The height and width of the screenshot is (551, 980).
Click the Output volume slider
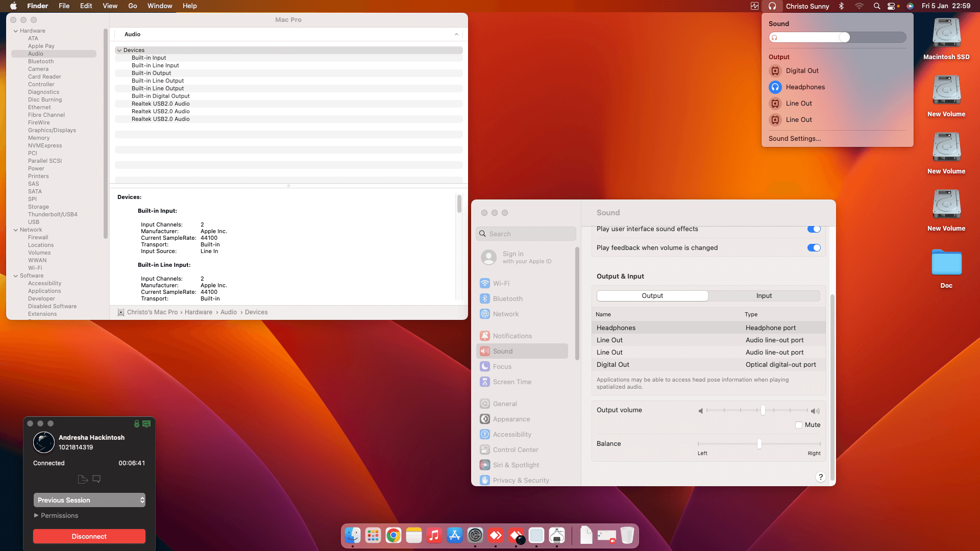coord(763,411)
